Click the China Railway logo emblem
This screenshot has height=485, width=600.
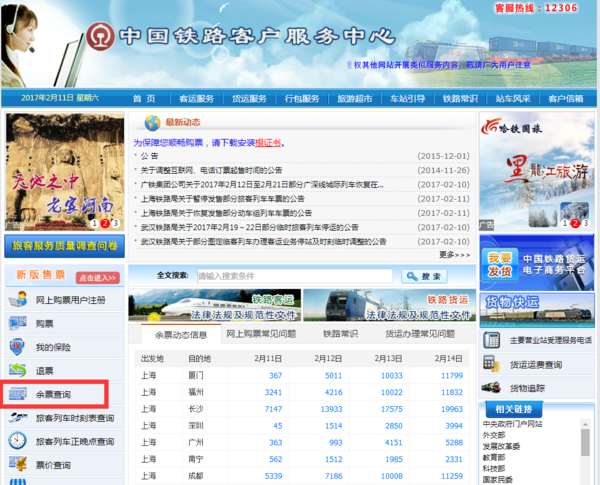100,36
